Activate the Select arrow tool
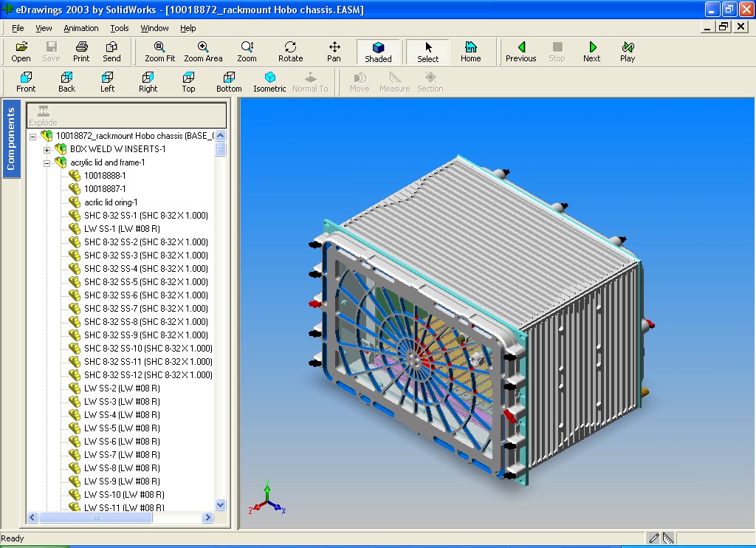 [x=427, y=52]
